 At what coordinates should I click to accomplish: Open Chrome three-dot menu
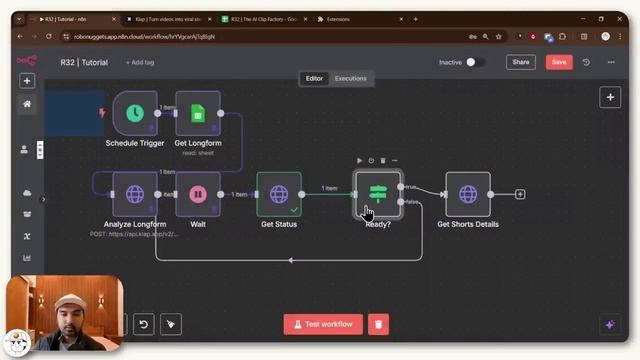620,36
